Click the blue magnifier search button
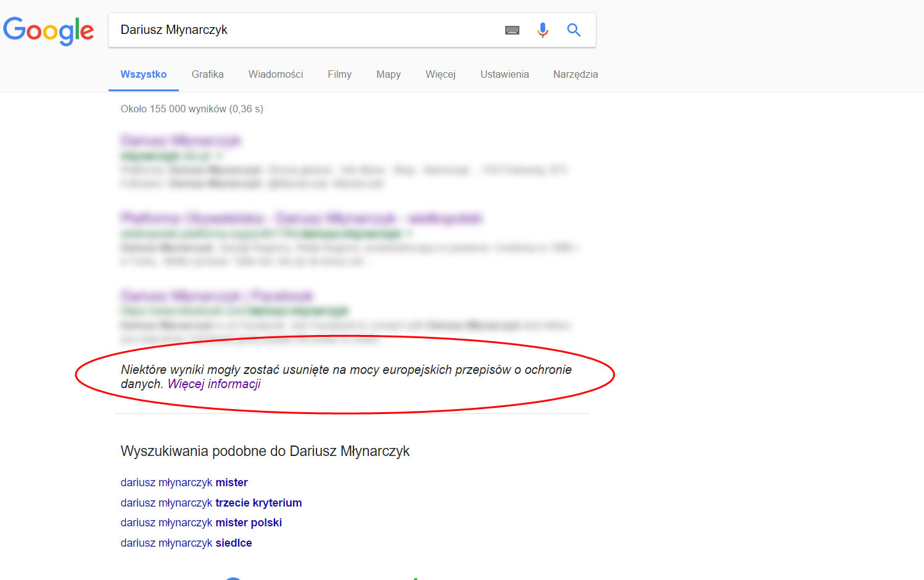924x580 pixels. (574, 30)
